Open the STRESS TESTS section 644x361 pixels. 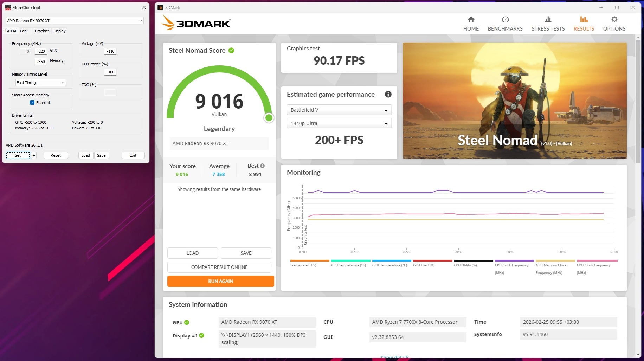[548, 24]
